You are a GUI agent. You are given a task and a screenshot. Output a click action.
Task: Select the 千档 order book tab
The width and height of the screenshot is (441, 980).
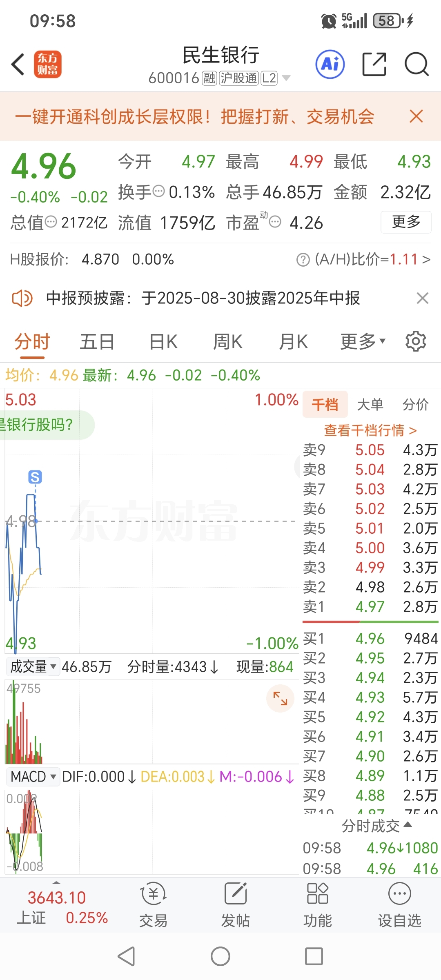[325, 404]
